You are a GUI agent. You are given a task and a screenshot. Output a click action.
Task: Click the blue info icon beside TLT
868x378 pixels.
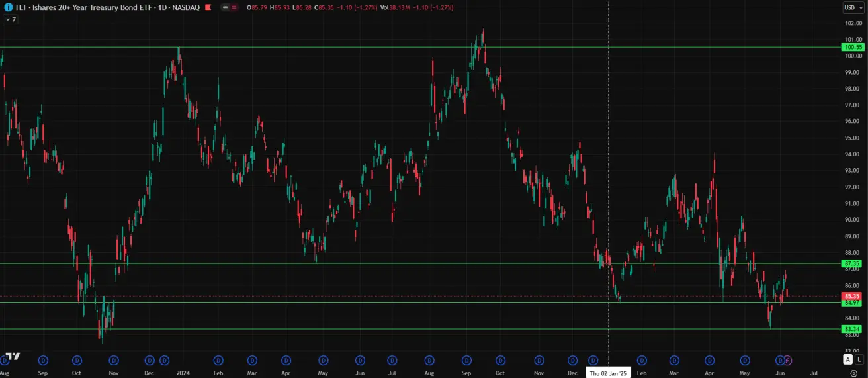(x=8, y=7)
